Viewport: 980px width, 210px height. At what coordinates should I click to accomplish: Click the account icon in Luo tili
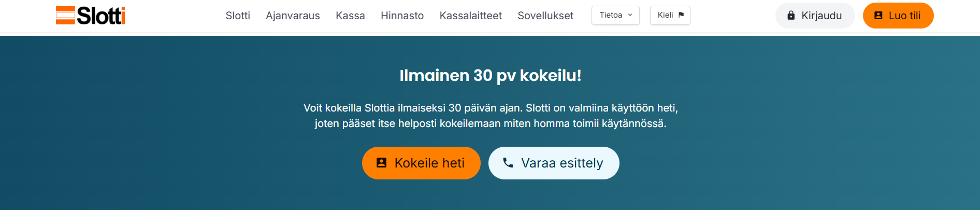pyautogui.click(x=878, y=16)
